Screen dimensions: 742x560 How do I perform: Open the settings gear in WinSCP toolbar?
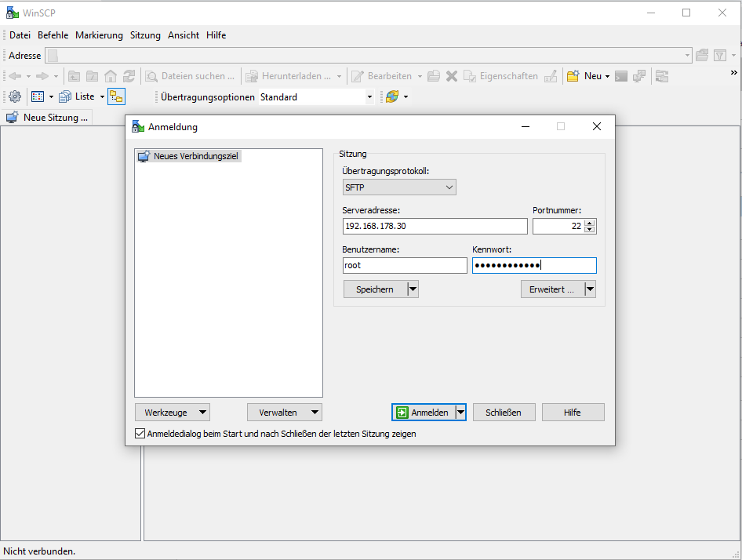15,96
